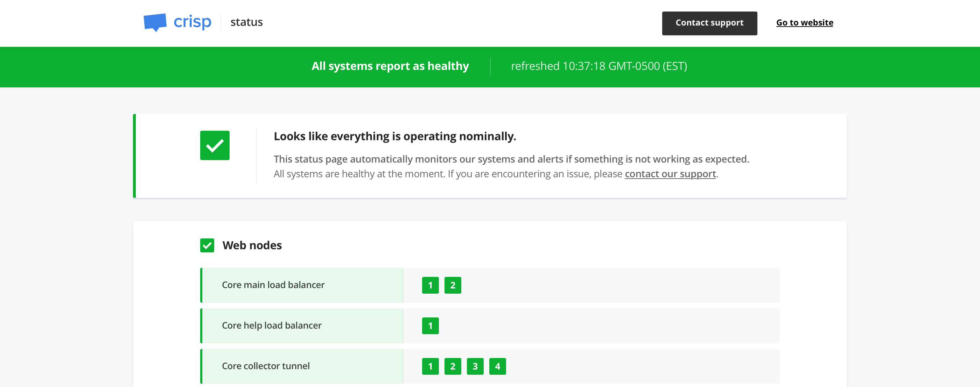Viewport: 980px width, 387px height.
Task: Click node 1 icon on Core help load balancer
Action: tap(430, 325)
